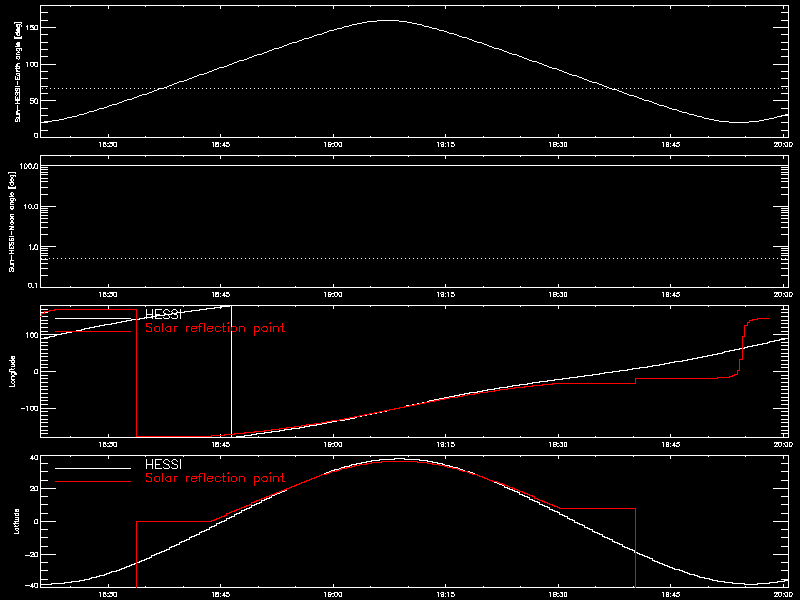This screenshot has height=600, width=800.
Task: Click the Latitude axis title
Action: 16,521
